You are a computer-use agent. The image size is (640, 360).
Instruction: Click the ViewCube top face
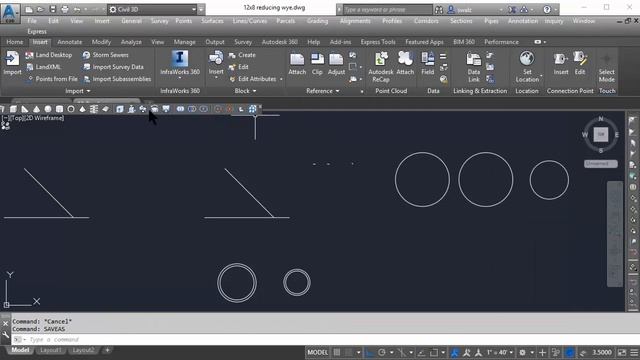pos(600,134)
